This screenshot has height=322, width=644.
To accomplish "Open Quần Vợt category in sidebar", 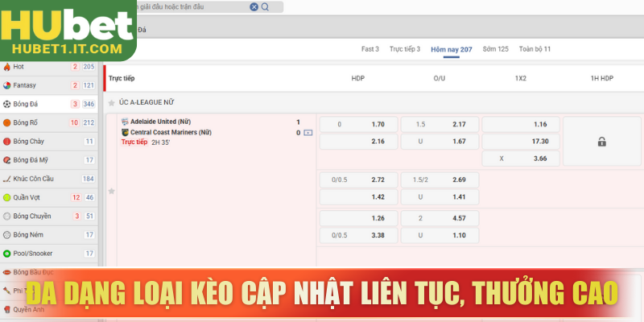I will [x=49, y=197].
